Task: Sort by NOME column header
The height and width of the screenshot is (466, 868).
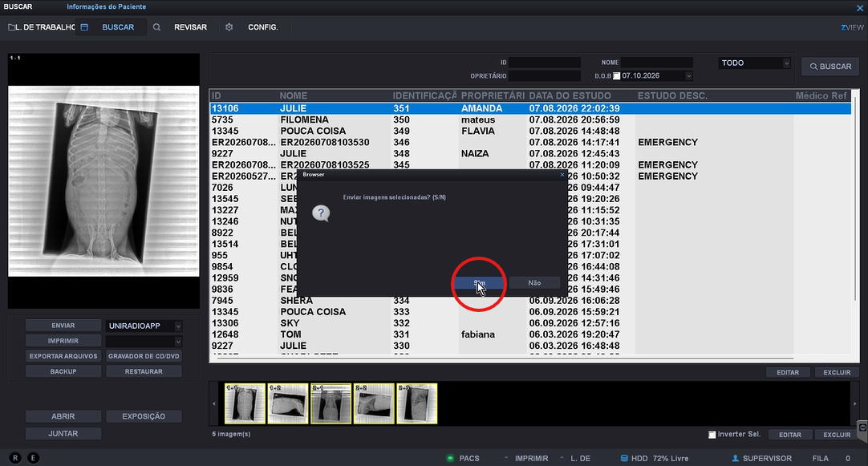Action: tap(294, 95)
